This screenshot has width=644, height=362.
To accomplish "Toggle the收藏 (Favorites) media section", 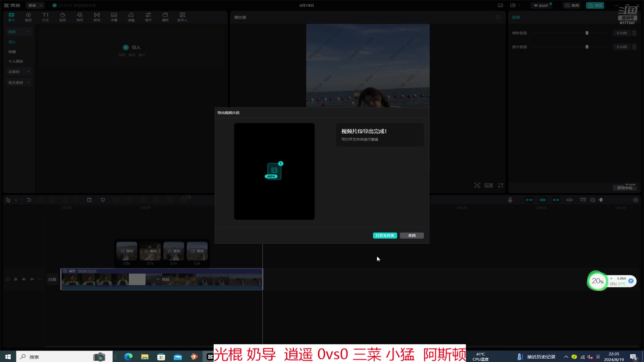I will pyautogui.click(x=12, y=52).
